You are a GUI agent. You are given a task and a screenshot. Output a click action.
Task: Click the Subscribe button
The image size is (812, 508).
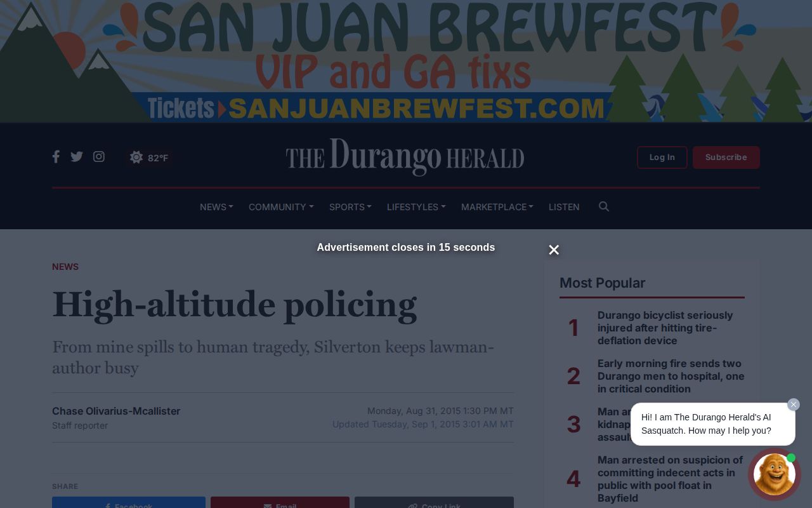pyautogui.click(x=726, y=157)
